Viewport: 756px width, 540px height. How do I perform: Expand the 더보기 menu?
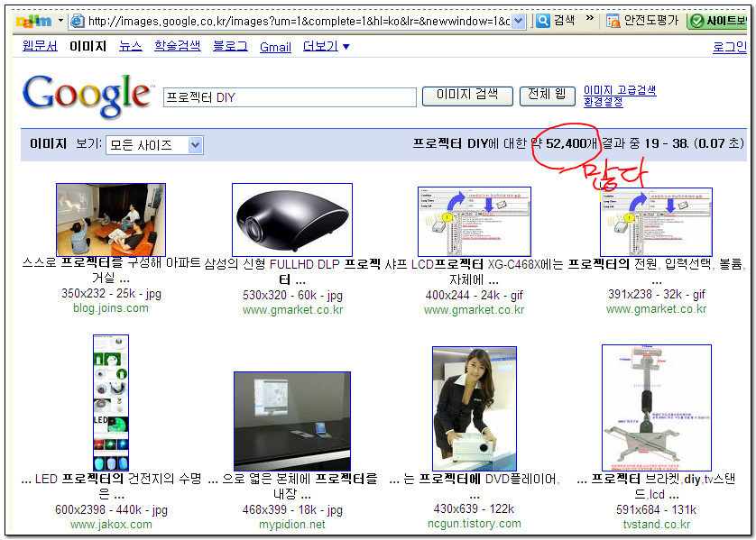pyautogui.click(x=327, y=46)
